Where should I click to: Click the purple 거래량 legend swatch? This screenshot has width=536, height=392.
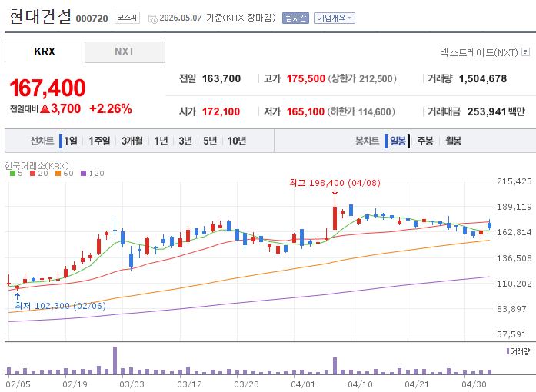pyautogui.click(x=508, y=351)
